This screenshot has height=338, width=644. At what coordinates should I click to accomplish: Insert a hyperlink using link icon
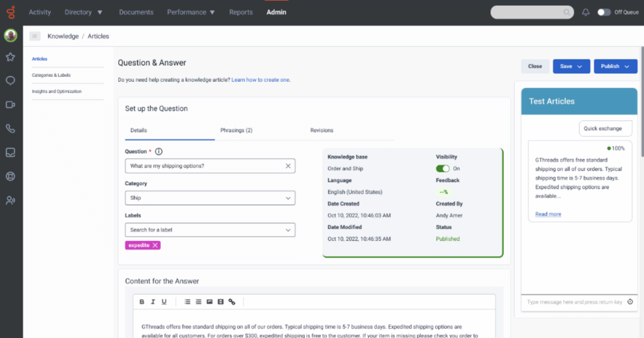tap(232, 302)
